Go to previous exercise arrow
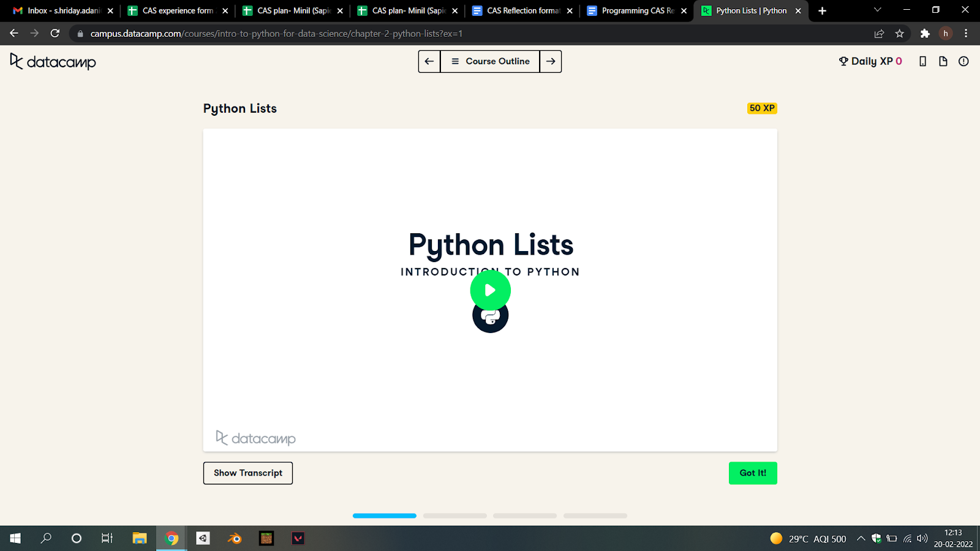Screen dimensions: 980x551 pos(429,61)
